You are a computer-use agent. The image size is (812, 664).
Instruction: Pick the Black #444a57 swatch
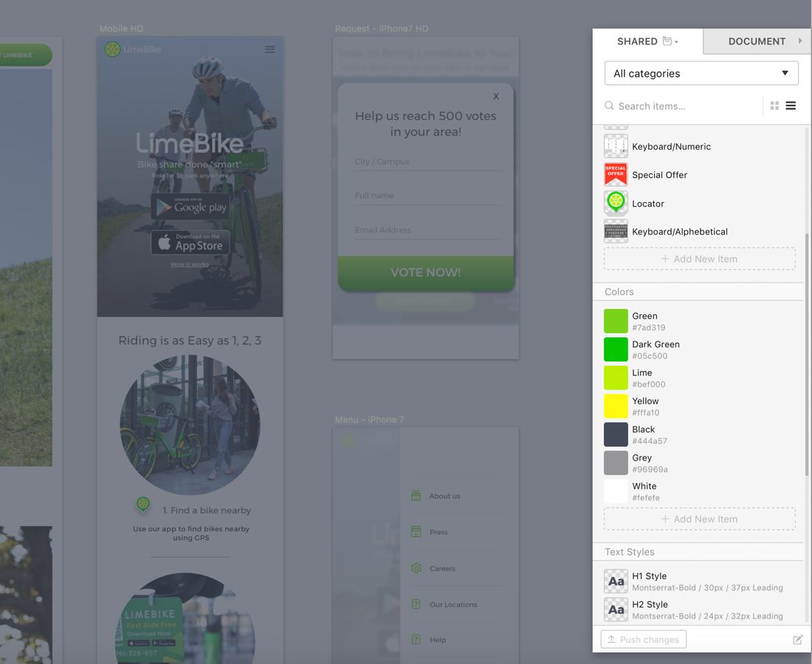[616, 435]
